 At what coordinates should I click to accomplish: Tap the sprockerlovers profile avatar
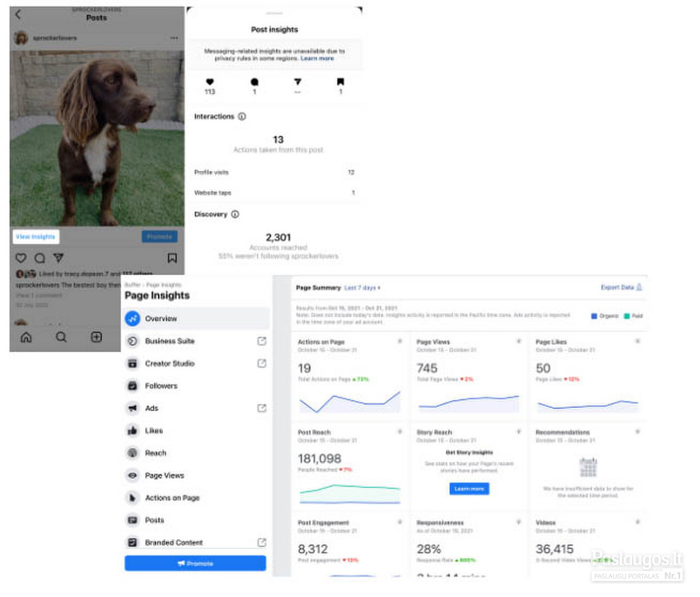click(x=21, y=38)
